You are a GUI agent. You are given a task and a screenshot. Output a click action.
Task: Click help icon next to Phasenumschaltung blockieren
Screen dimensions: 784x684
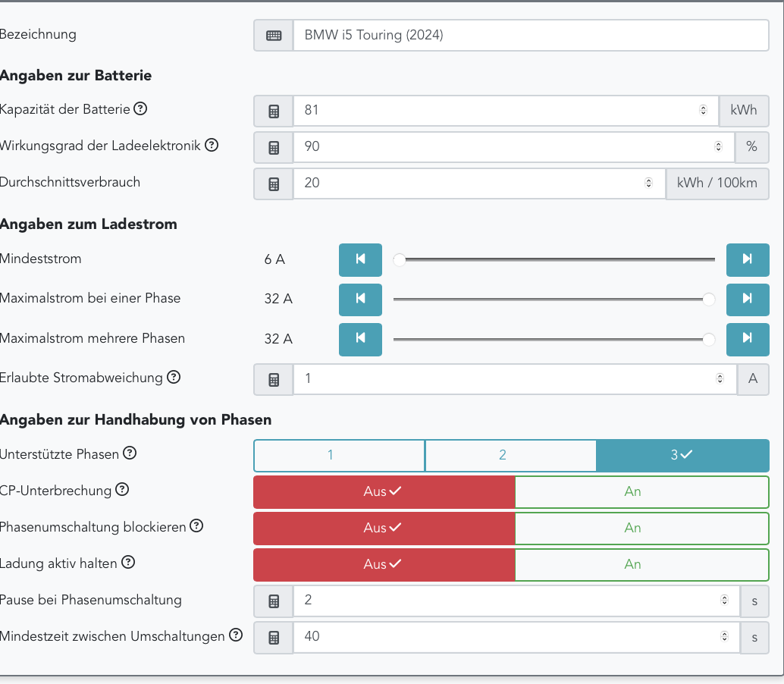point(196,526)
